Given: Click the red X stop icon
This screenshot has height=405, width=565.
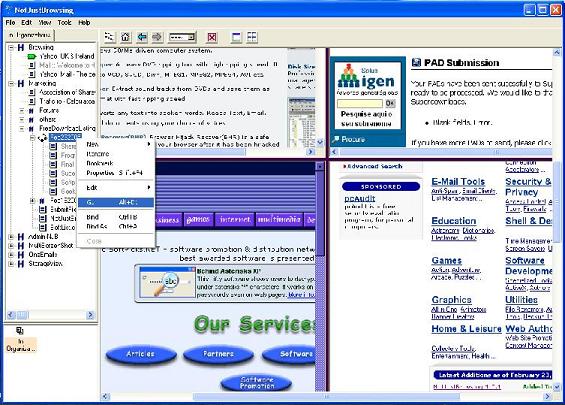Looking at the screenshot, I should pyautogui.click(x=212, y=37).
